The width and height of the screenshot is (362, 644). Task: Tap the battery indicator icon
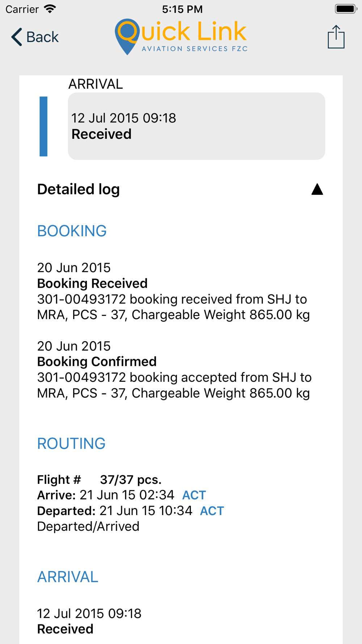[346, 9]
